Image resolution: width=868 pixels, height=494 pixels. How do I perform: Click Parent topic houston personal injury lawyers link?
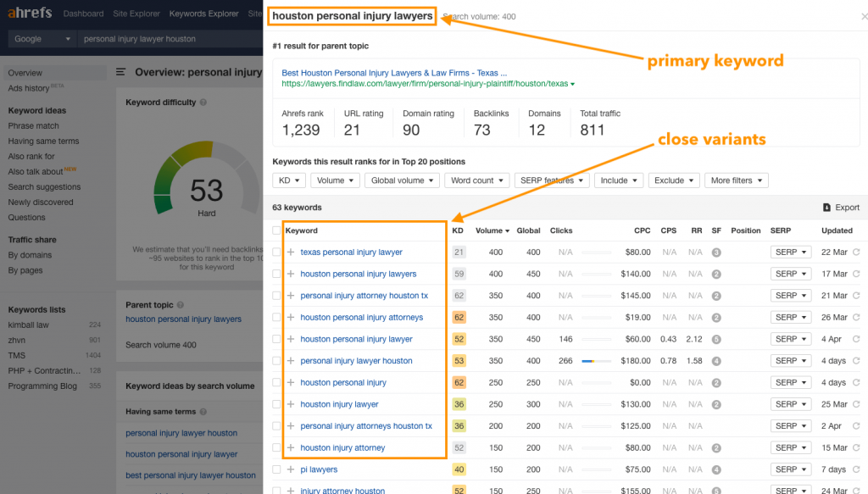[183, 319]
